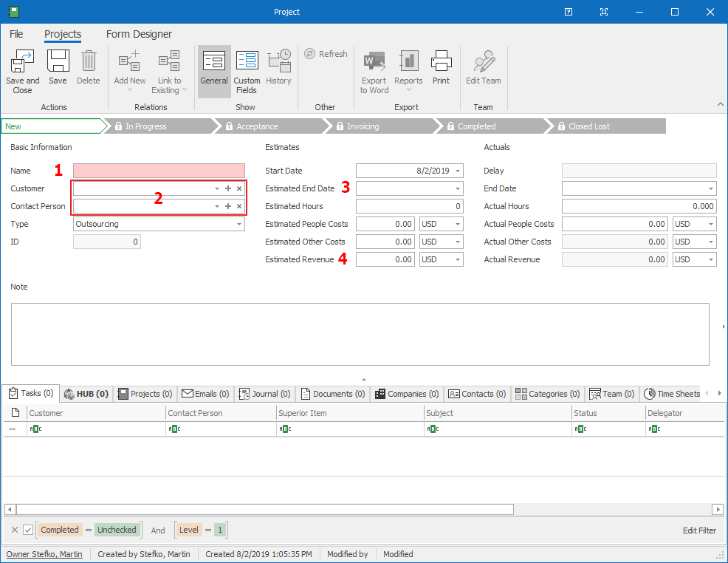This screenshot has height=563, width=728.
Task: Click the Edit Filter button
Action: [x=698, y=530]
